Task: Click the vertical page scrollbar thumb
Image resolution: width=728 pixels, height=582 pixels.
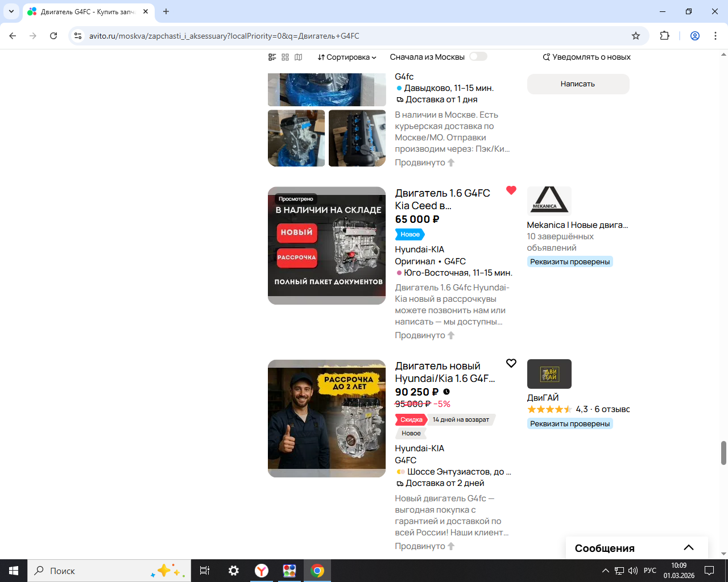Action: pos(723,453)
